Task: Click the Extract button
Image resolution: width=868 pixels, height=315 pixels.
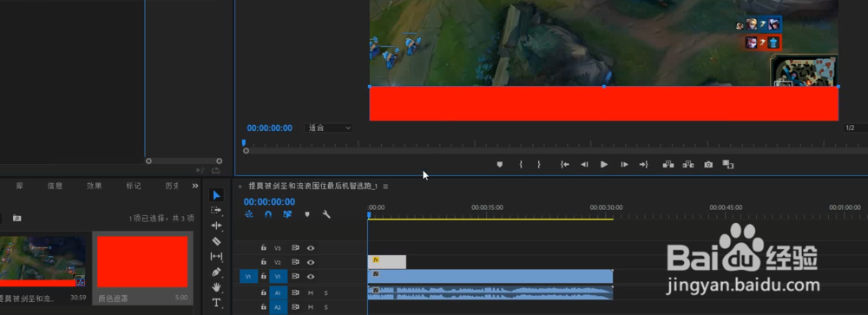Action: coord(688,164)
